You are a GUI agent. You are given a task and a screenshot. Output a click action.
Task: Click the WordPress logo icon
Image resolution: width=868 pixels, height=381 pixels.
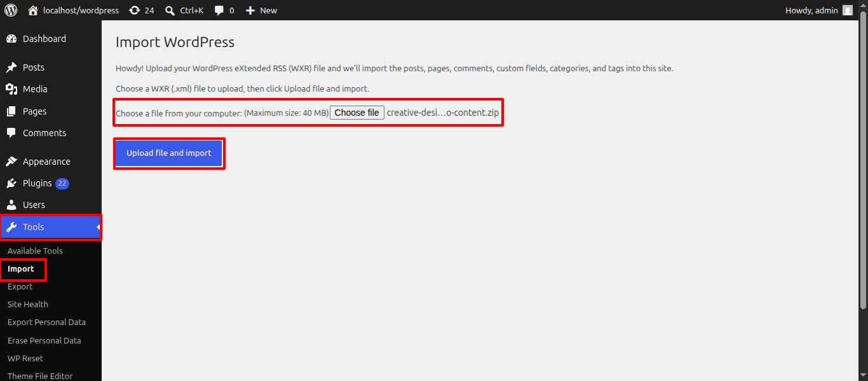[11, 10]
